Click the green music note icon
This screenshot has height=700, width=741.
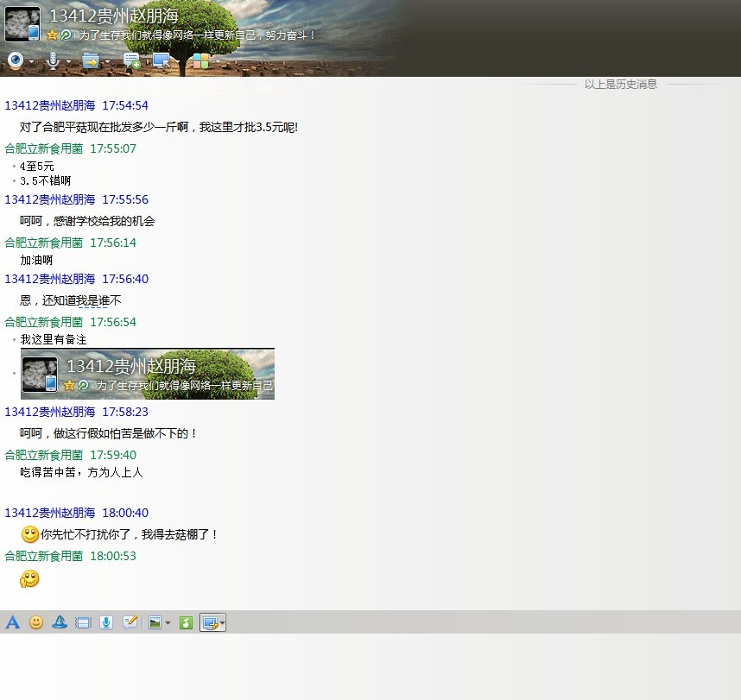tap(186, 622)
